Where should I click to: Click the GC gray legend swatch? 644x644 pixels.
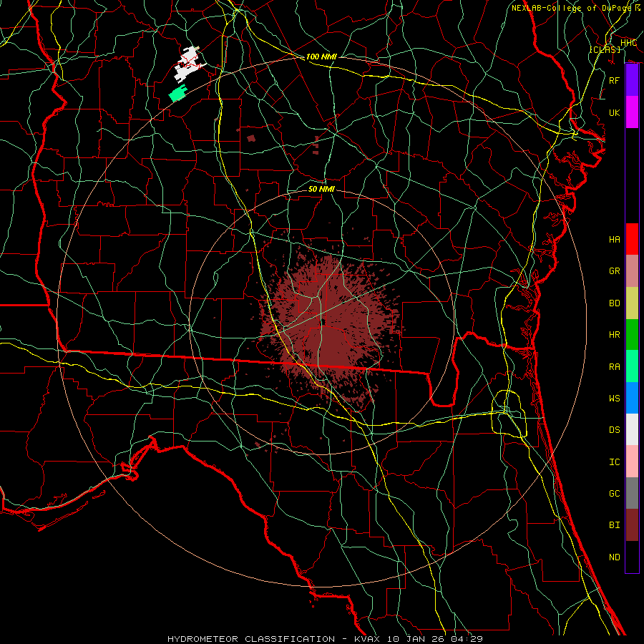click(x=632, y=493)
